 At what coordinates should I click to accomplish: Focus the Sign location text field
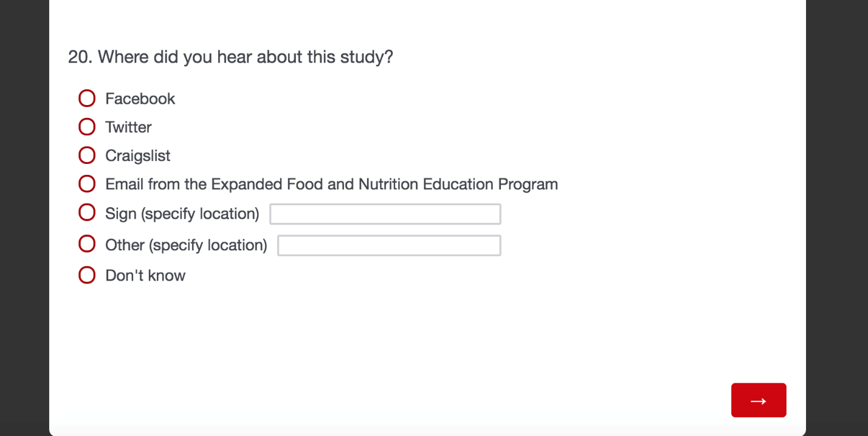(385, 214)
